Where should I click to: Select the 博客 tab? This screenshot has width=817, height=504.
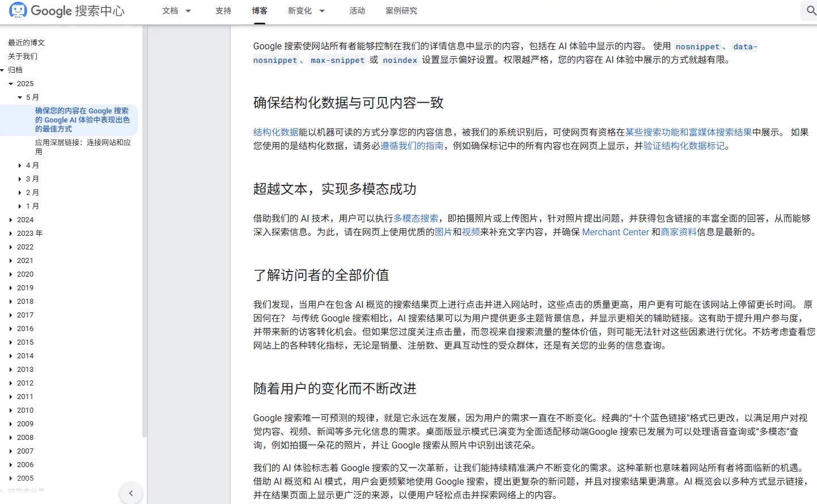tap(260, 11)
